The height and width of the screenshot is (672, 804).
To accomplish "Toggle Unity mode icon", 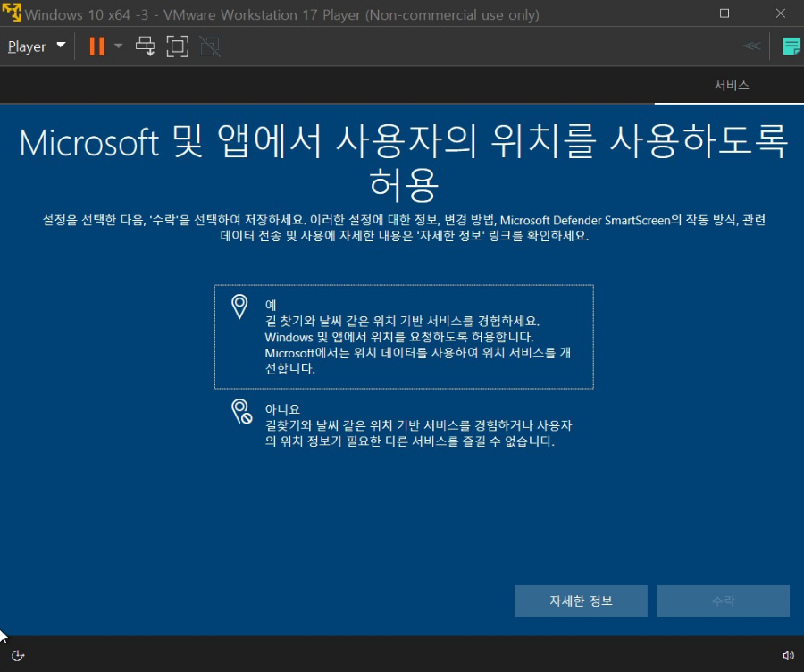I will click(x=210, y=46).
